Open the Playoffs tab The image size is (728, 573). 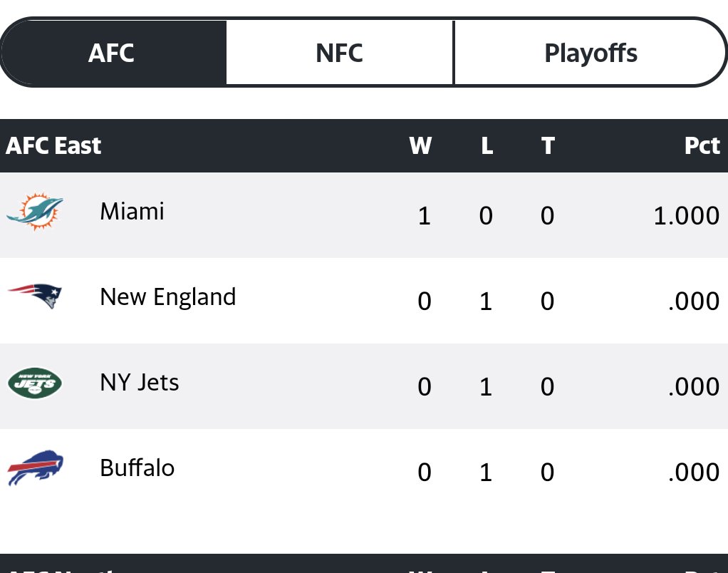point(591,53)
